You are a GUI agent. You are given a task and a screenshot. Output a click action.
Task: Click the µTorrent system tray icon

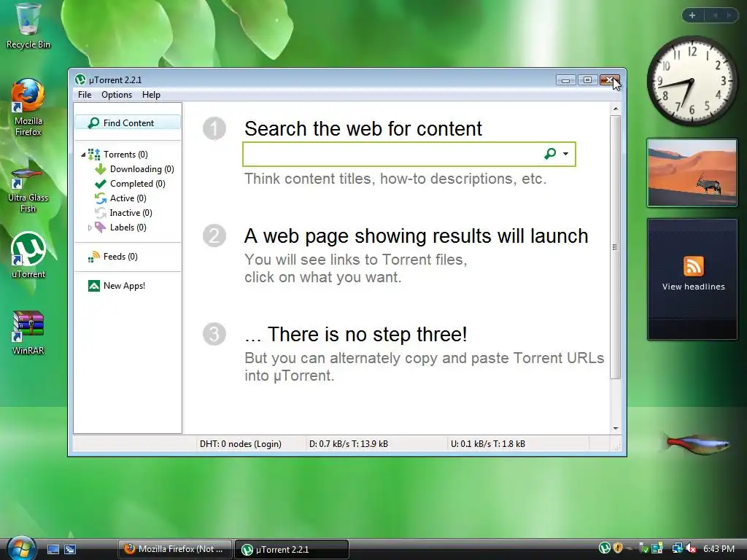point(605,548)
